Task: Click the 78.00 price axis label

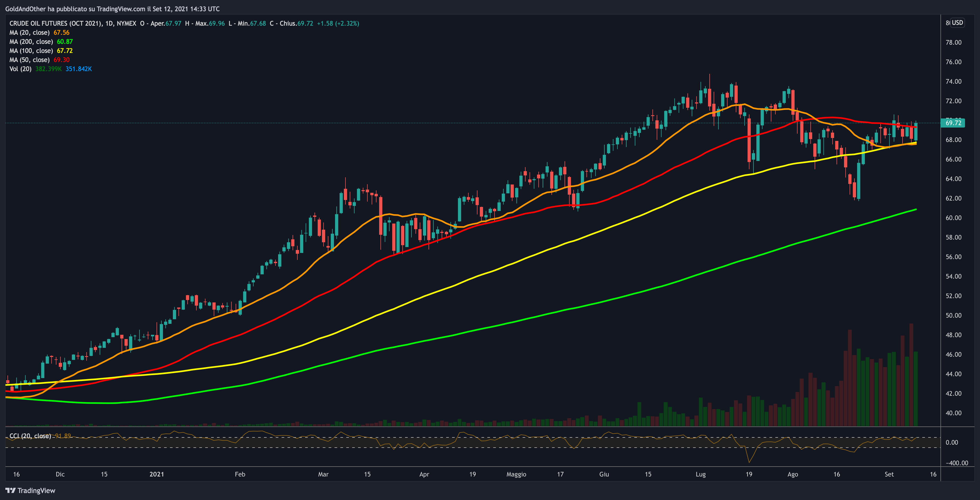Action: coord(953,42)
